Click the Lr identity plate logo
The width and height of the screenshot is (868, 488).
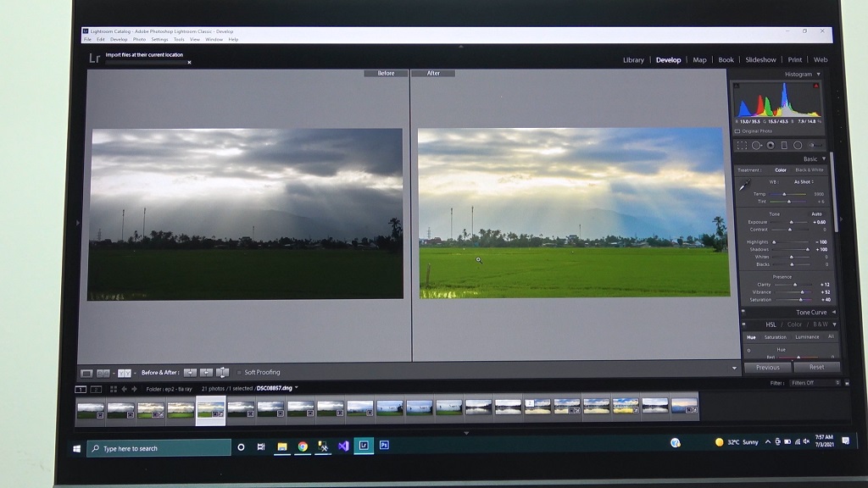pos(94,58)
